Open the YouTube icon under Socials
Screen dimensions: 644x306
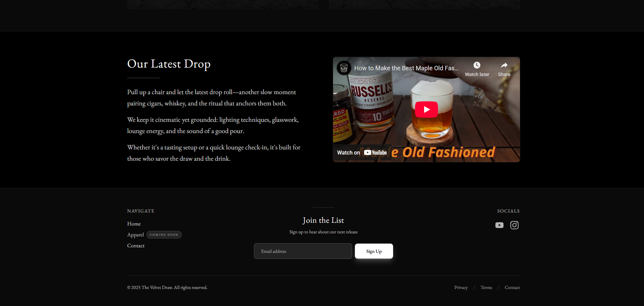point(499,225)
